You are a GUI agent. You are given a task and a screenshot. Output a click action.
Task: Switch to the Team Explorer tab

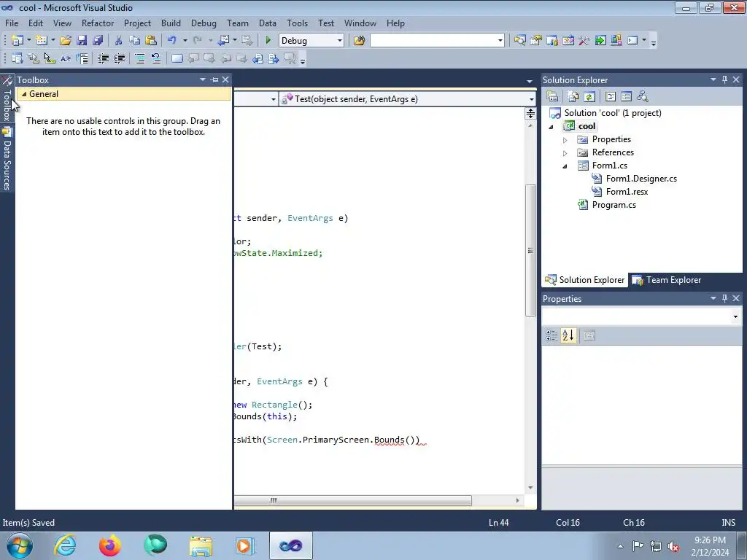pyautogui.click(x=667, y=280)
